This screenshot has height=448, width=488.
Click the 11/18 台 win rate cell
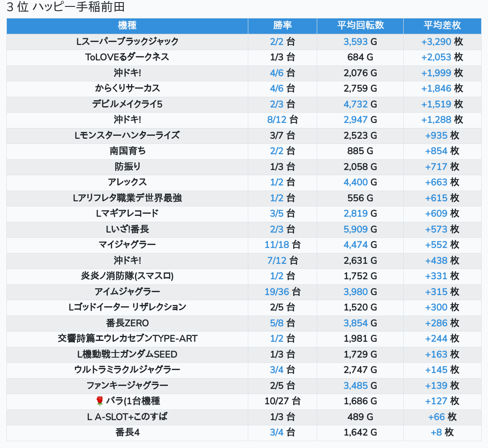click(x=282, y=245)
